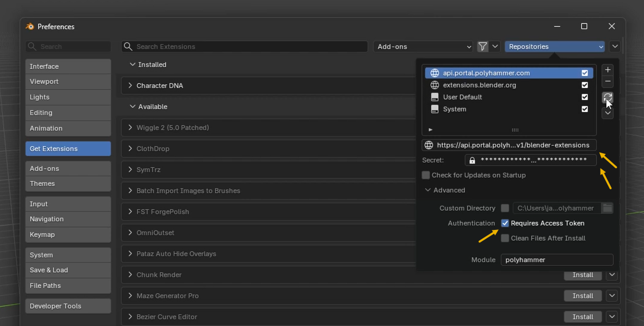
Task: Open the Developer Tools tab
Action: 68,306
